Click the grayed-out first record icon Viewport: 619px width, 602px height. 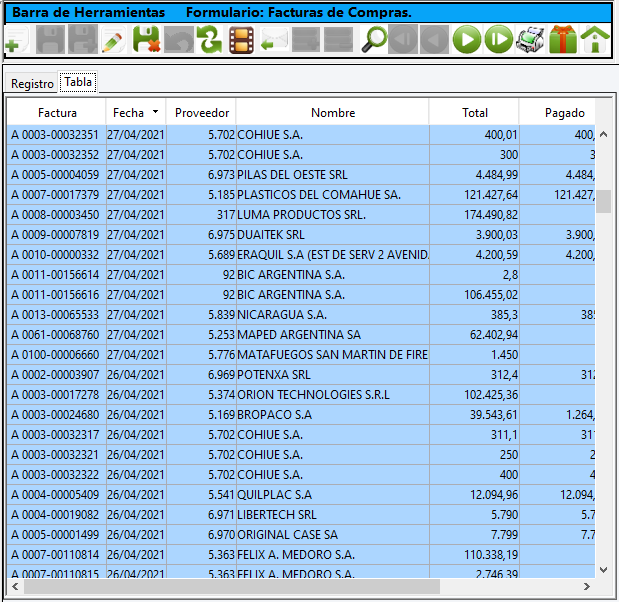tap(403, 39)
